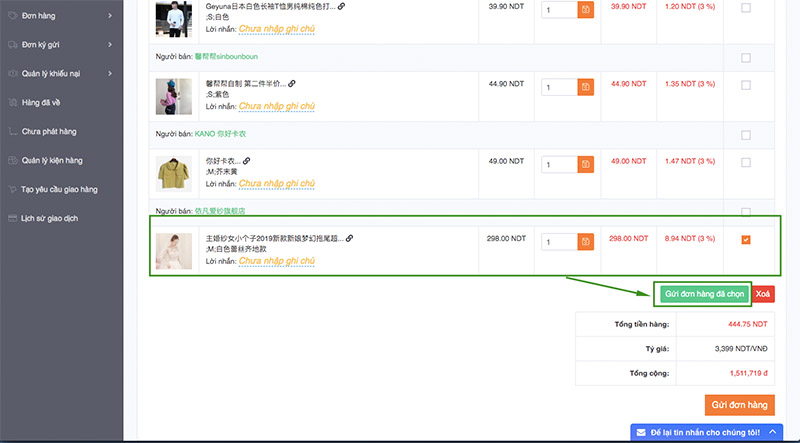
Task: Edit quantity field of 39.90 NDT item
Action: (x=559, y=10)
